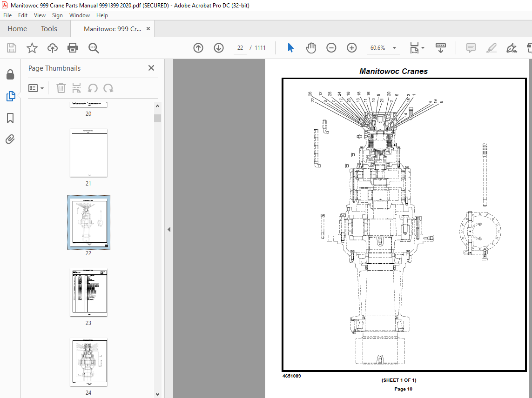Click the page number field showing 22

pyautogui.click(x=240, y=48)
